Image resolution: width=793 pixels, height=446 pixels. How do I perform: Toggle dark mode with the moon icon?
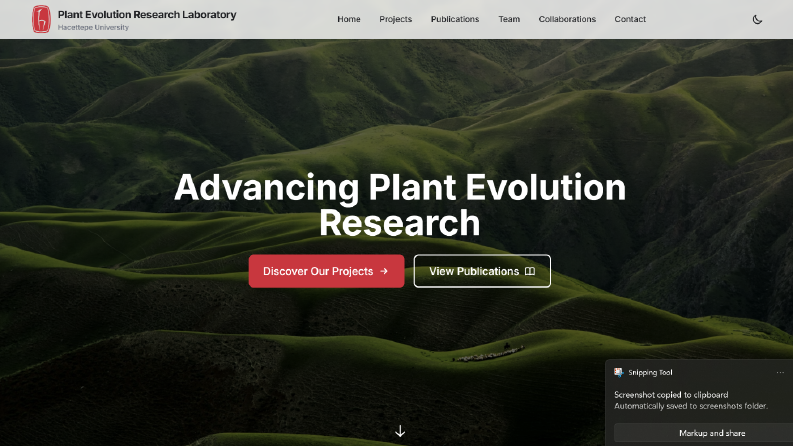(x=757, y=19)
